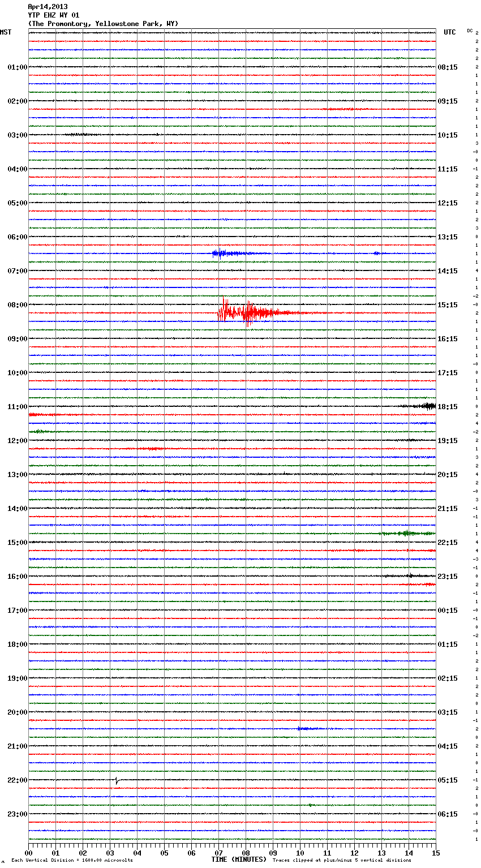The height and width of the screenshot is (868, 481).
Task: Click the "03:00" MST row label
Action: (x=18, y=135)
